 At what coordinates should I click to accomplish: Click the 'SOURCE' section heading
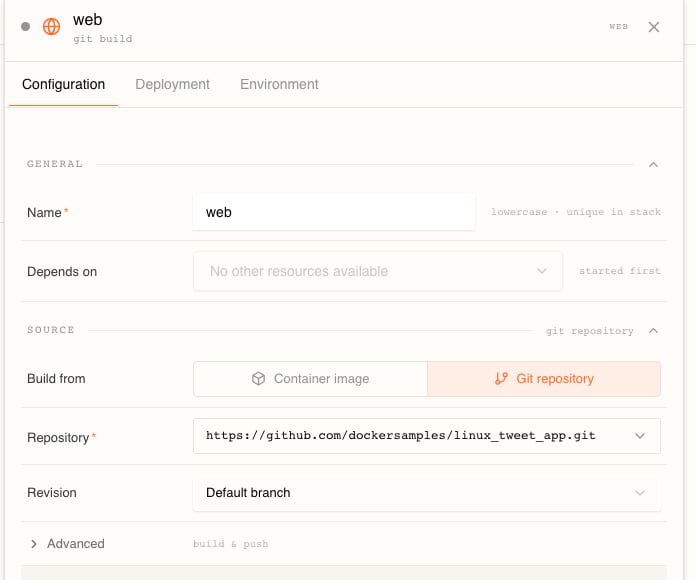point(51,330)
